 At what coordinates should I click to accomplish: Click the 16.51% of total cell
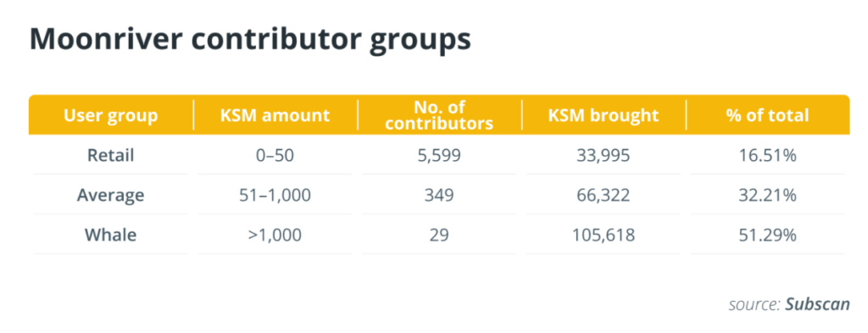pyautogui.click(x=768, y=155)
